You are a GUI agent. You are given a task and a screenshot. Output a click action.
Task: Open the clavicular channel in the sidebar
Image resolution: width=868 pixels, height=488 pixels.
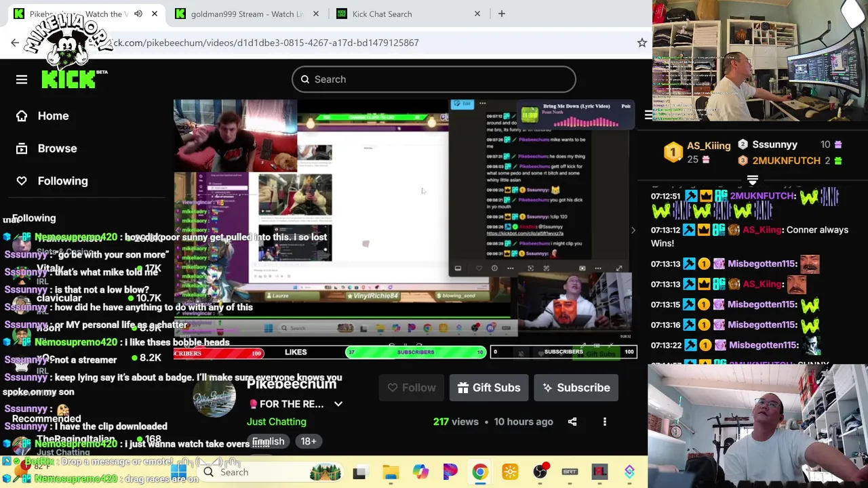point(59,298)
